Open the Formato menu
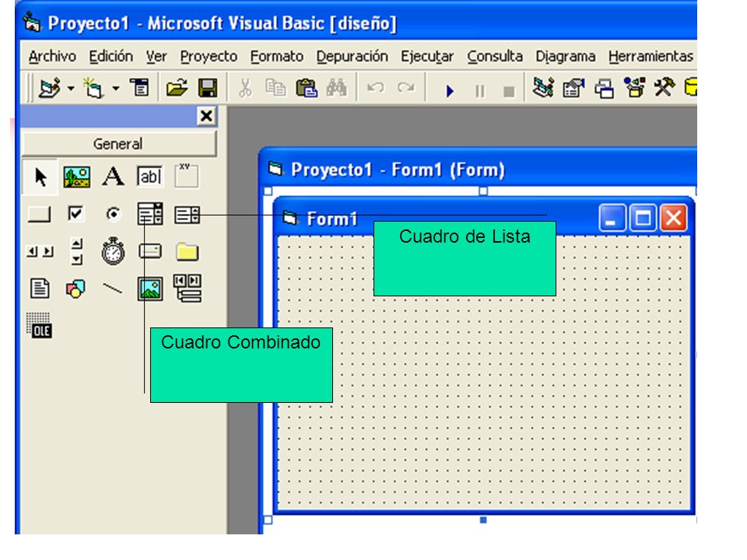 [277, 56]
